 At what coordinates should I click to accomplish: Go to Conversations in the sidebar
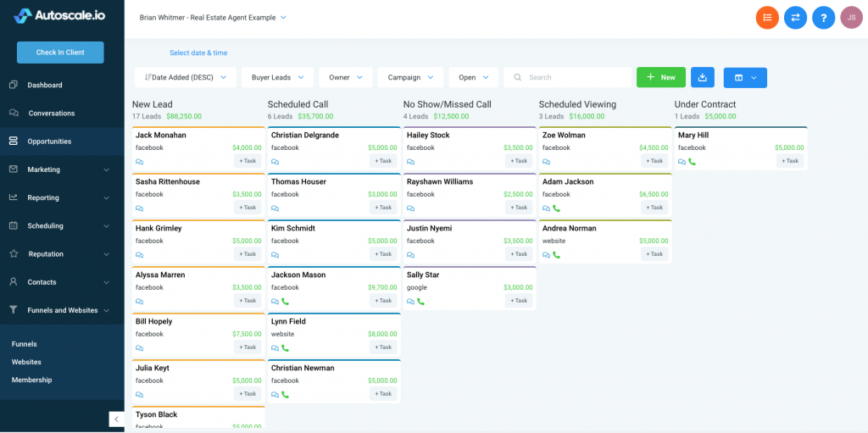pos(51,113)
